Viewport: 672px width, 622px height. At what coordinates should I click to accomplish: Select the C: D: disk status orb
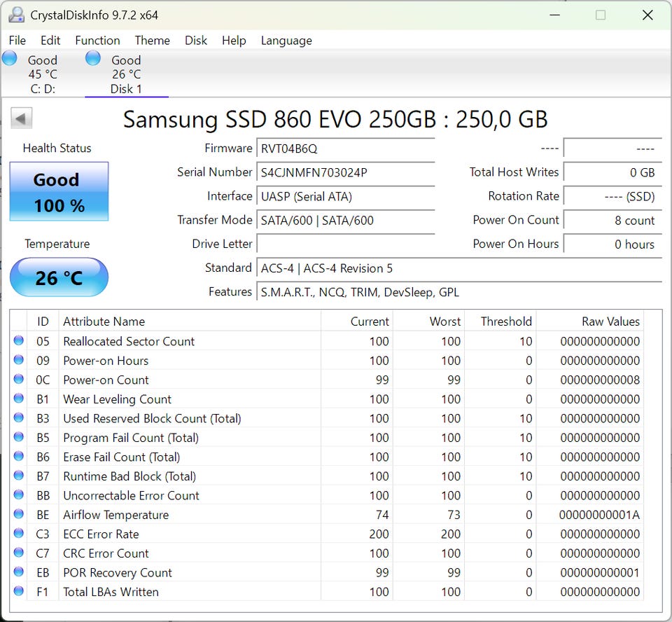(10, 59)
